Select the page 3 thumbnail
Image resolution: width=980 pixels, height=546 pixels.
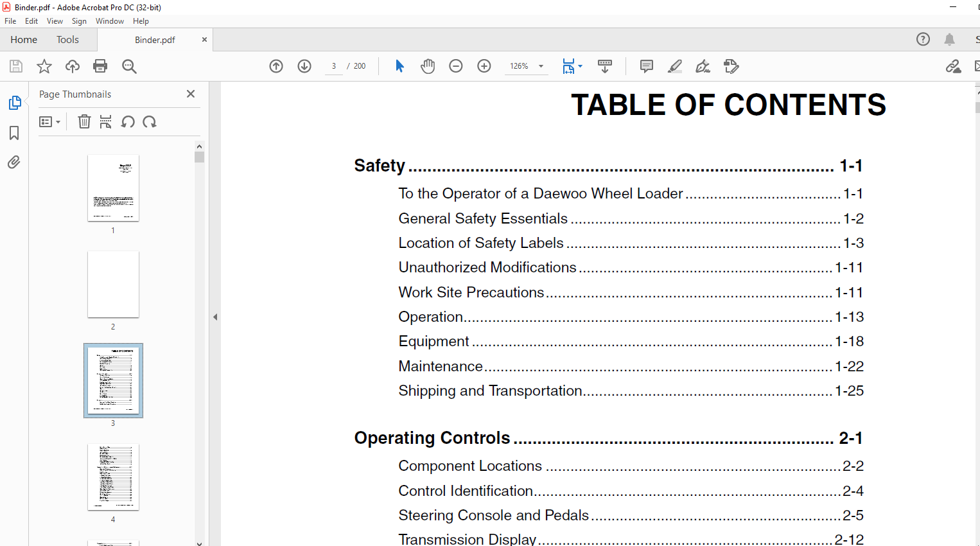tap(113, 381)
